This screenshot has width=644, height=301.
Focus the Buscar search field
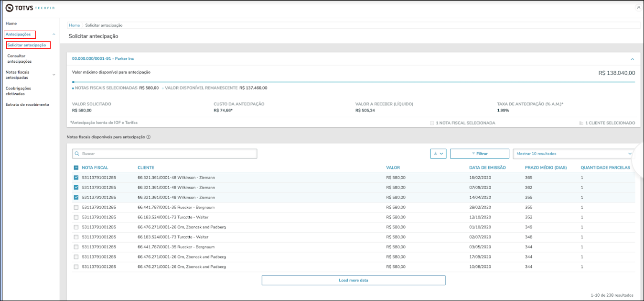[164, 154]
